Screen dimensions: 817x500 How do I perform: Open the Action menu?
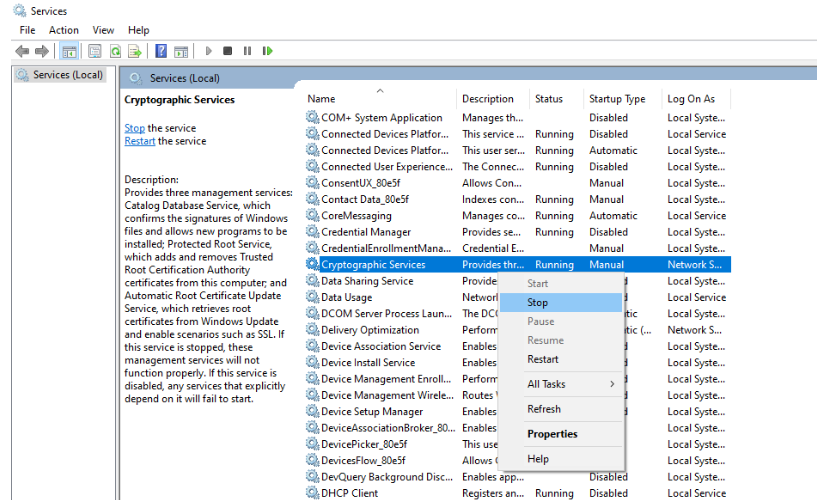64,30
